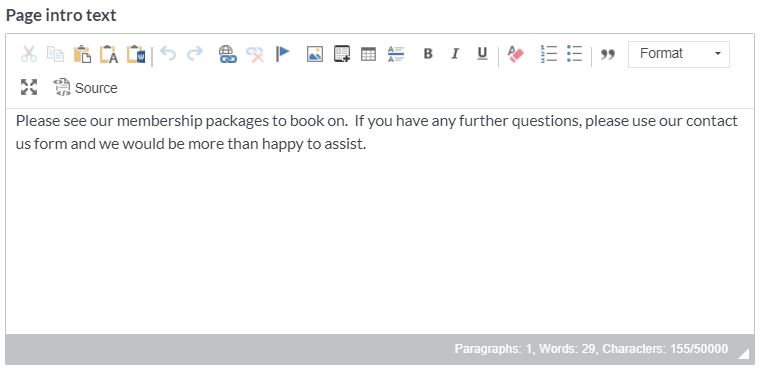
Task: Click the Cut scissors icon
Action: point(29,54)
